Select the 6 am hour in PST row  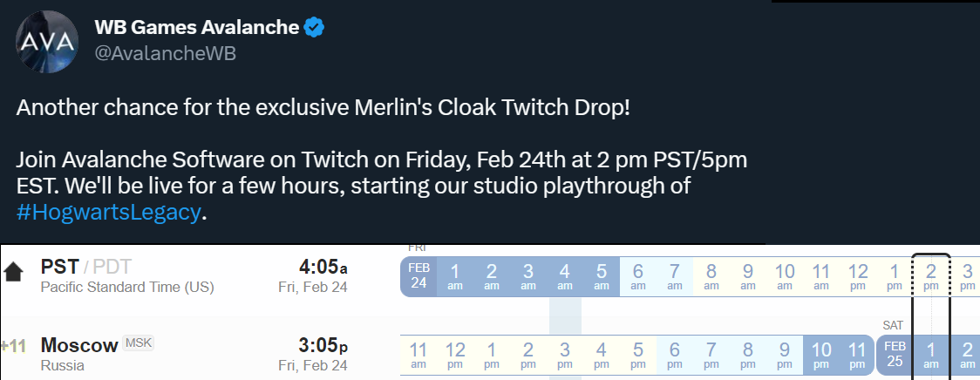[638, 276]
